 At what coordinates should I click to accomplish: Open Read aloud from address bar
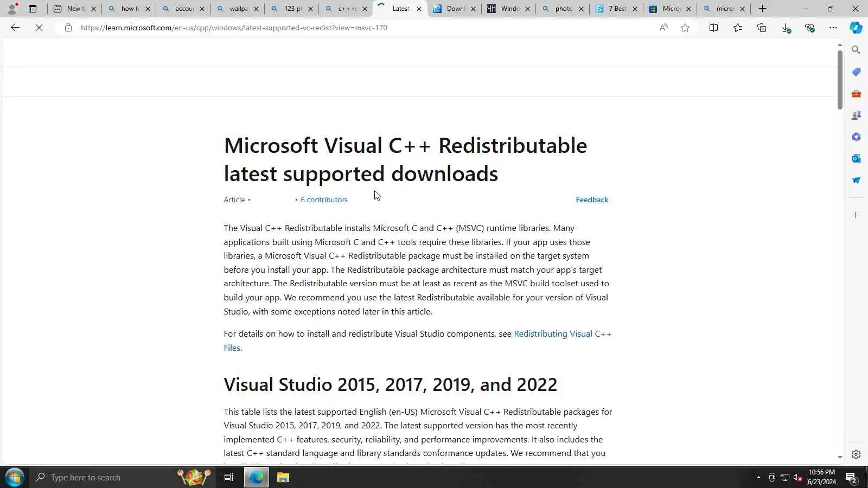tap(663, 28)
